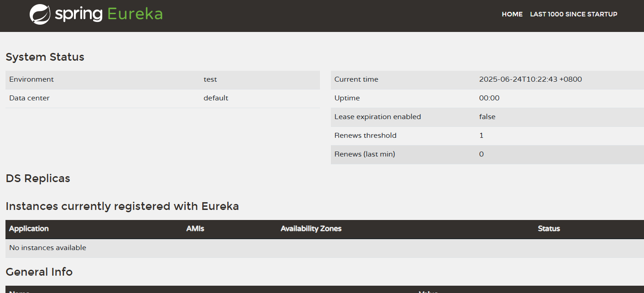
Task: Click the Application column header
Action: [29, 229]
